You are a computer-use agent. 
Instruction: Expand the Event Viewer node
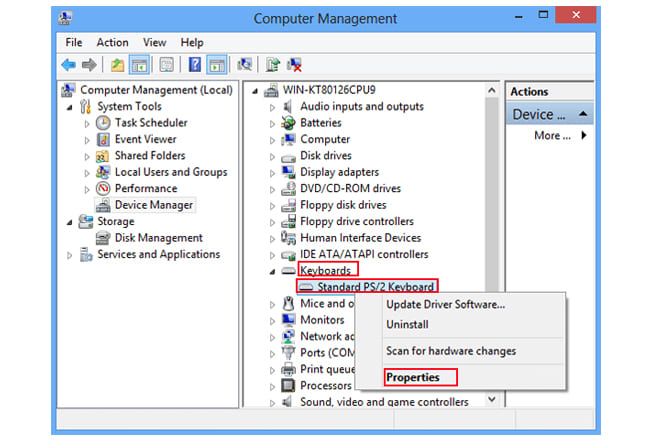point(87,140)
